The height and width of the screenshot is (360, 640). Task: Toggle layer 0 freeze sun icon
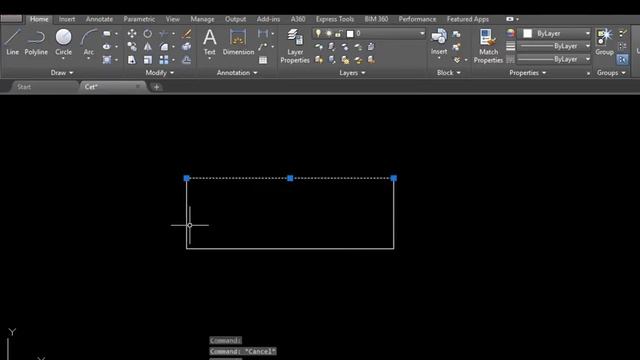(328, 33)
